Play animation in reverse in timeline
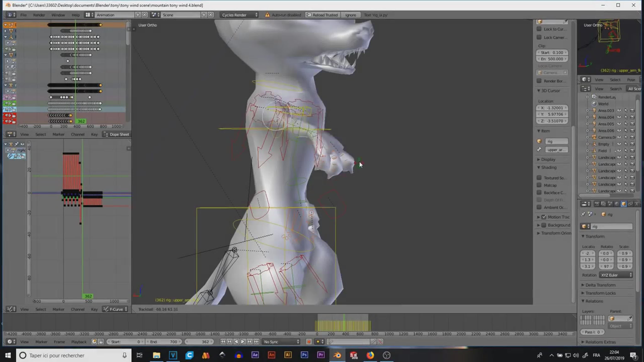Viewport: 644px width, 362px height. click(x=236, y=342)
